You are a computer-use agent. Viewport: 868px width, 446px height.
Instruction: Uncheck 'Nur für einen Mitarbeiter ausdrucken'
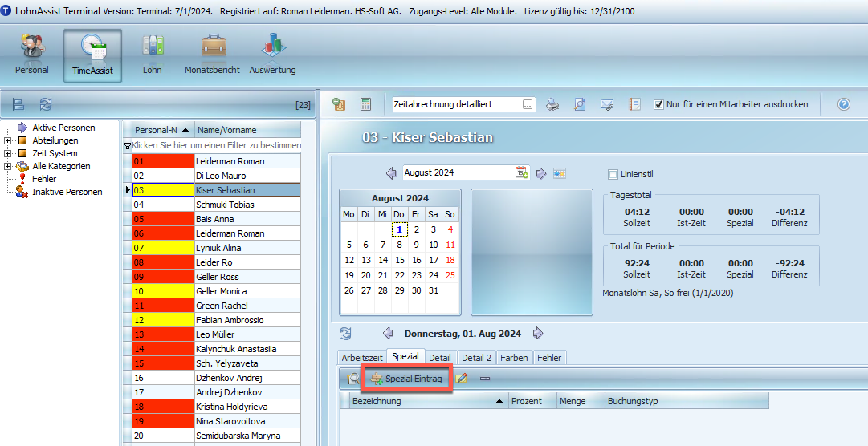point(659,104)
